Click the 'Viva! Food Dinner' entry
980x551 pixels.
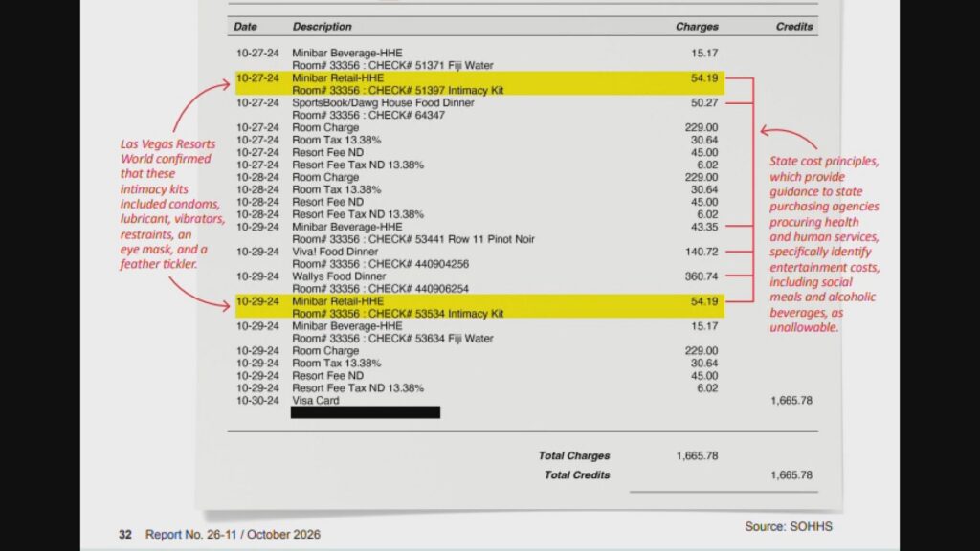click(335, 252)
